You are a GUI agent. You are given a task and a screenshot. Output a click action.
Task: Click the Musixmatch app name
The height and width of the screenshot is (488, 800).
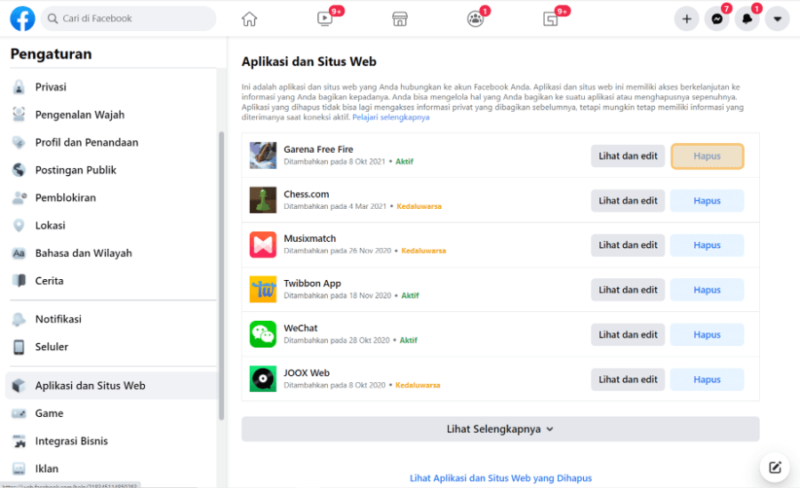pos(310,238)
